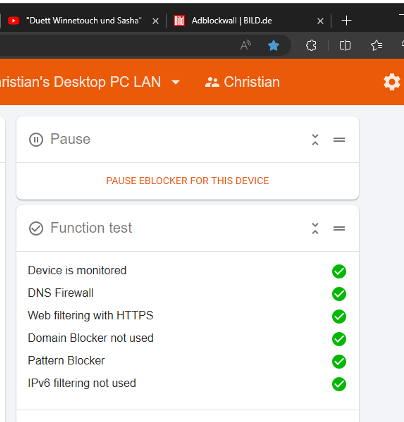Collapse the Pause card
The image size is (404, 422).
(x=315, y=140)
